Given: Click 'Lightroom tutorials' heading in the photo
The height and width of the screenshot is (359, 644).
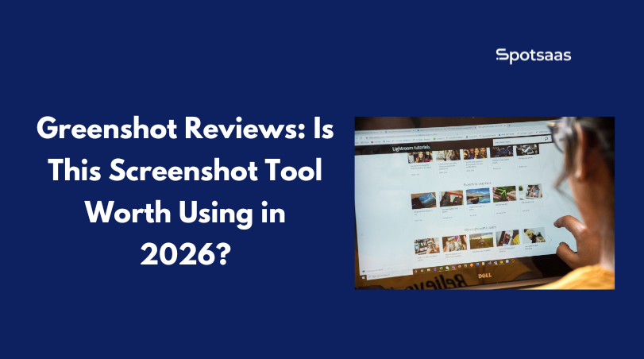Looking at the screenshot, I should point(411,148).
